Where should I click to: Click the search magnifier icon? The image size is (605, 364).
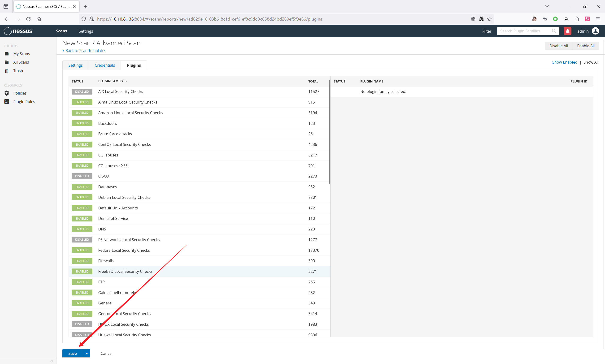coord(554,31)
